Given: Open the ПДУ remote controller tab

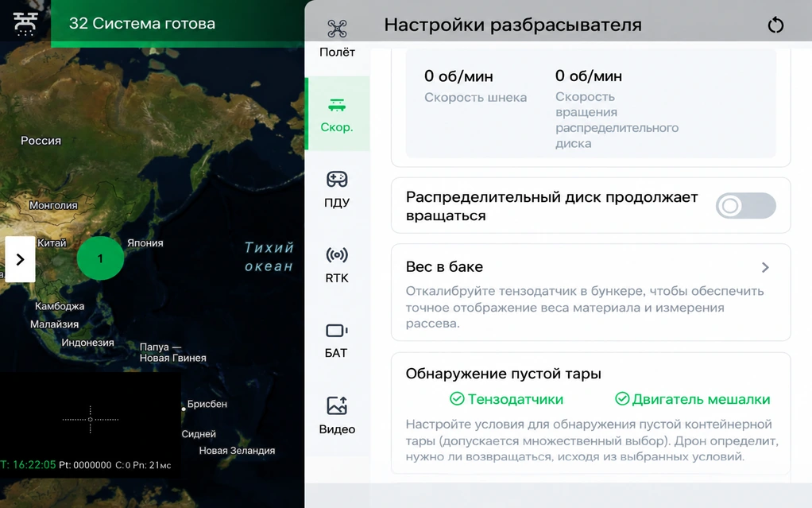Looking at the screenshot, I should (337, 188).
